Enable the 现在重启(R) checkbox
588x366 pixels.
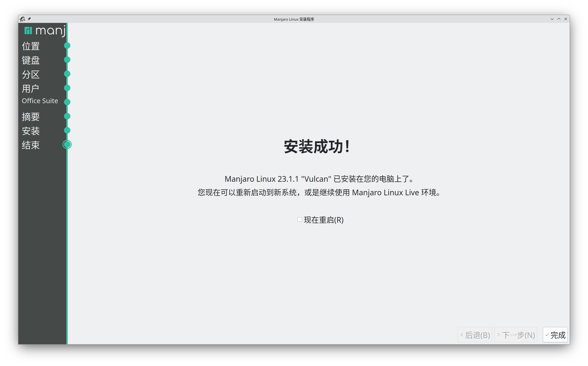(x=300, y=219)
